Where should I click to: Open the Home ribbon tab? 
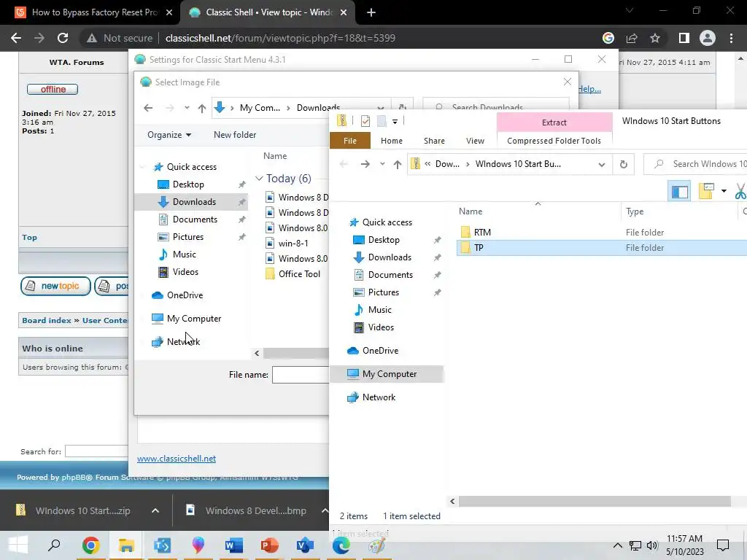pyautogui.click(x=392, y=141)
